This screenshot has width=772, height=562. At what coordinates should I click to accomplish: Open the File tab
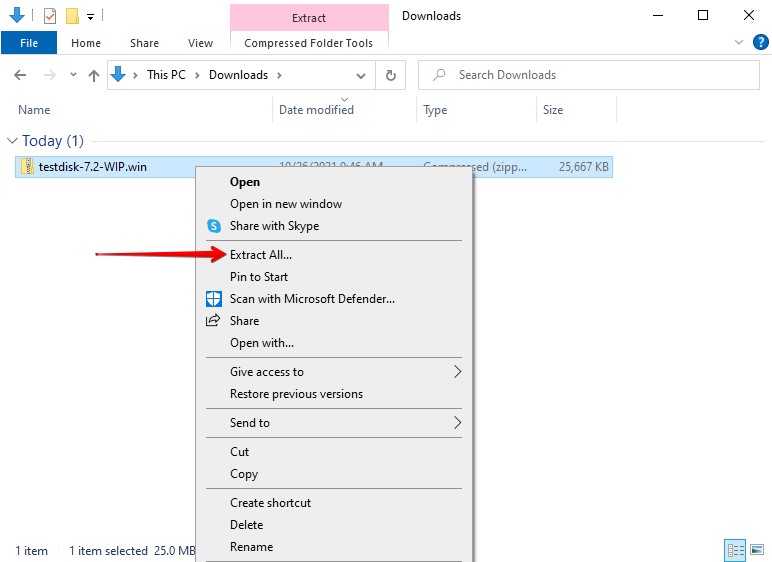click(x=29, y=43)
